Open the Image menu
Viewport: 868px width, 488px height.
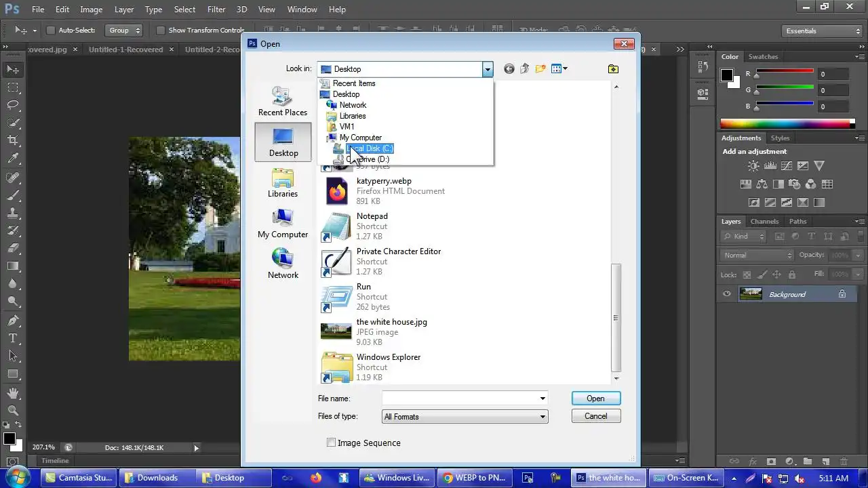coord(92,9)
